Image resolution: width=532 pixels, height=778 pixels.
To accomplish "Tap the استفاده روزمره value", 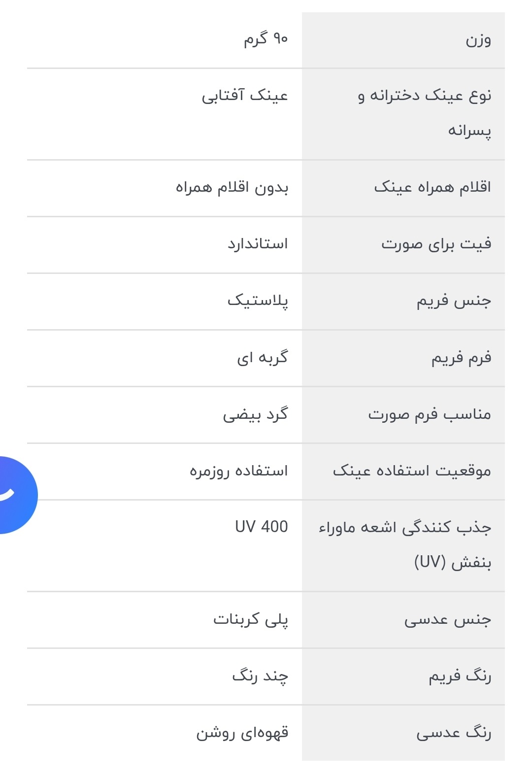I will point(239,471).
